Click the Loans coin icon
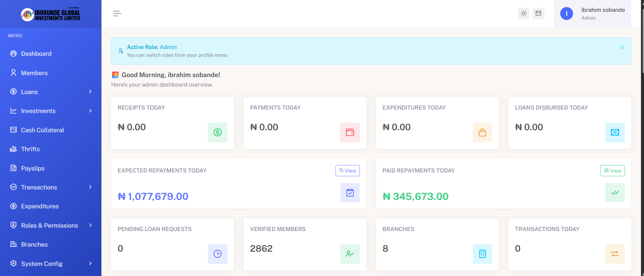This screenshot has height=276, width=644. click(x=14, y=92)
